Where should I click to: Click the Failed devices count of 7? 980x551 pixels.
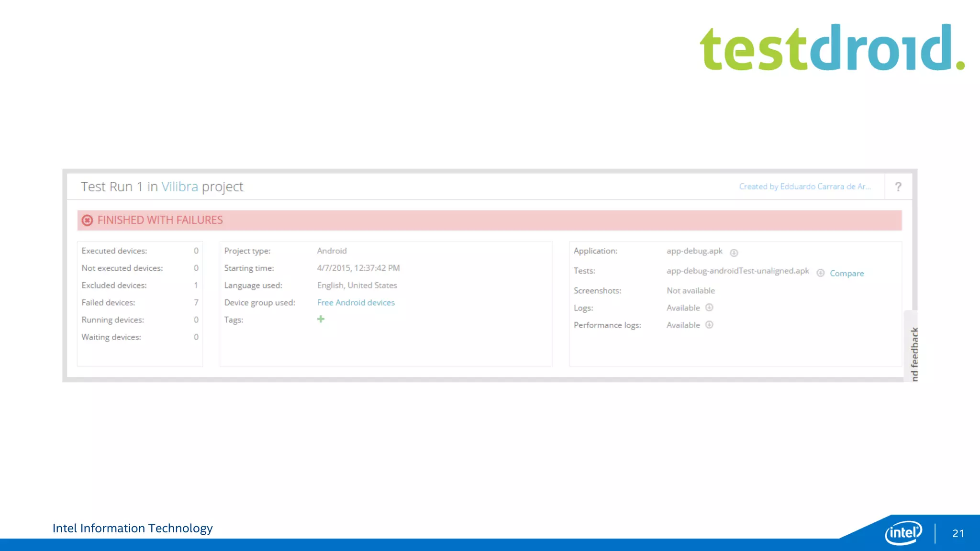click(x=196, y=302)
